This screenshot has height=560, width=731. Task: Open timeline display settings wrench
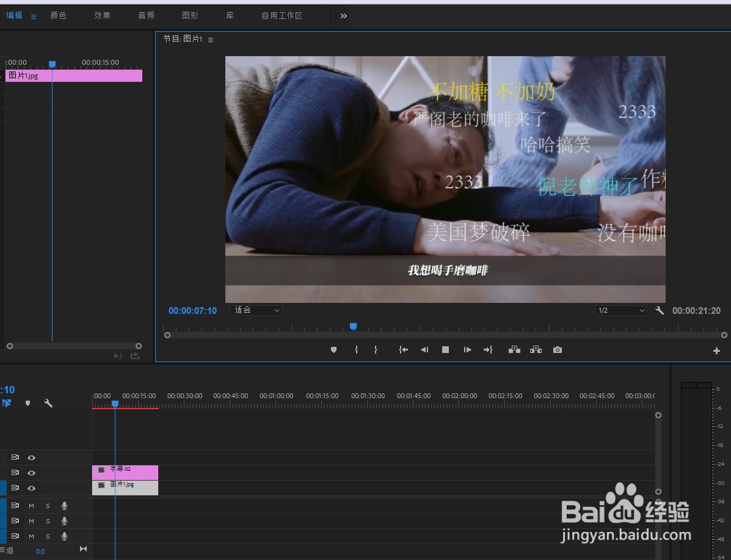click(x=48, y=403)
